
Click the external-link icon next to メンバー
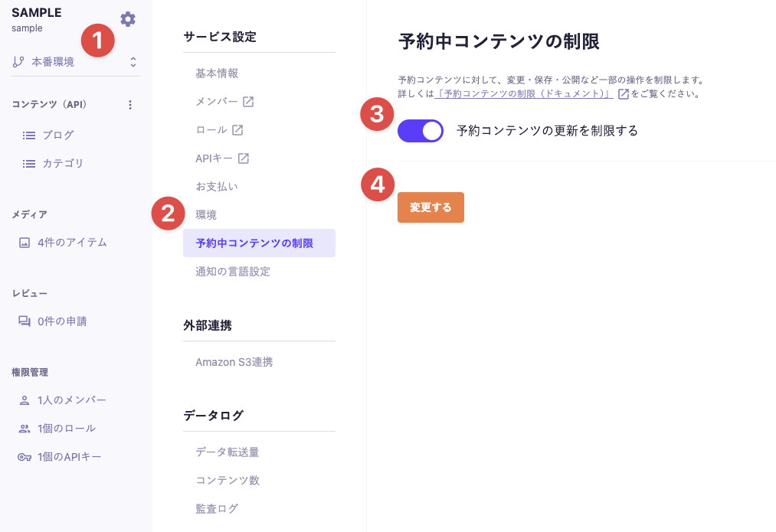(248, 102)
